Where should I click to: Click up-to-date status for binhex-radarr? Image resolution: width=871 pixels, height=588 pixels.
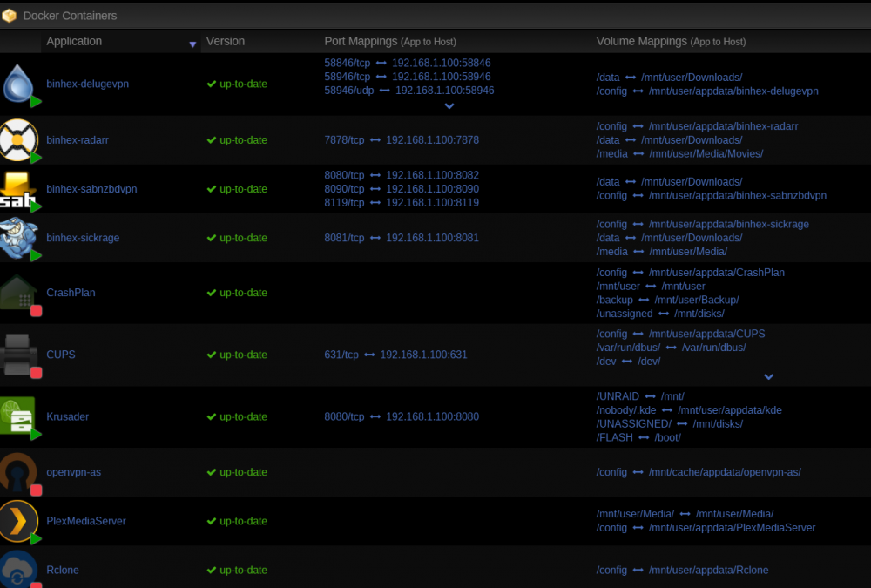(243, 140)
